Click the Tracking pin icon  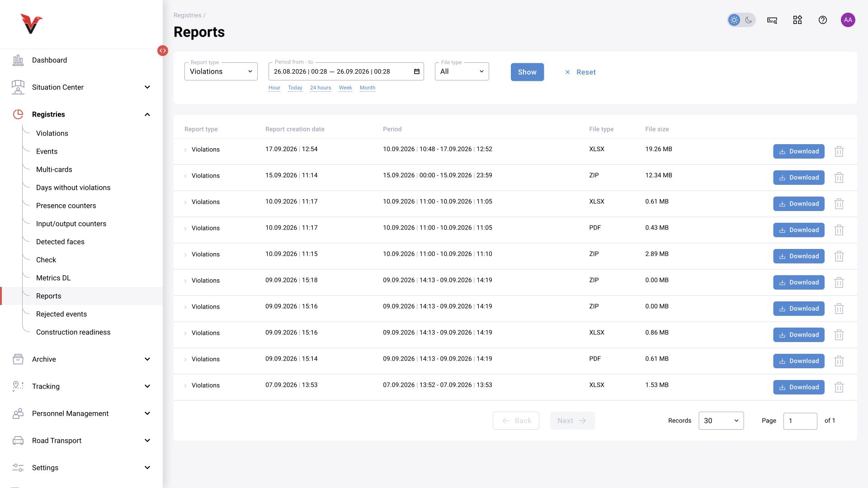click(x=18, y=386)
